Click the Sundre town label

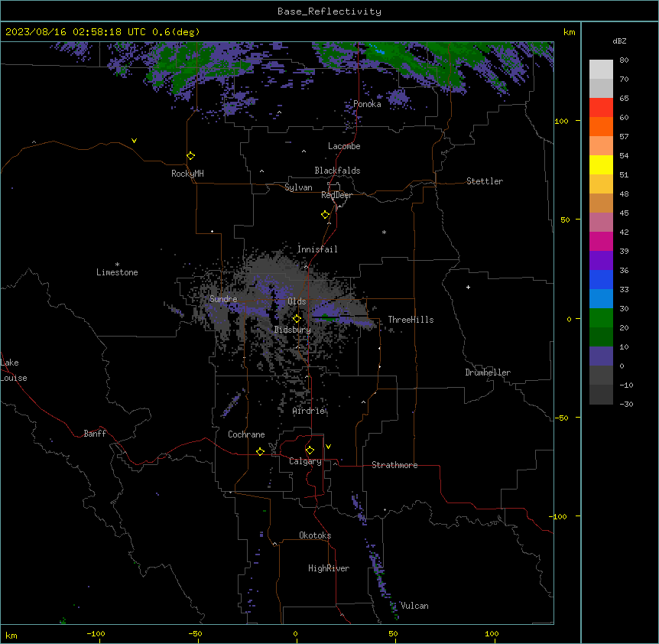[x=223, y=299]
